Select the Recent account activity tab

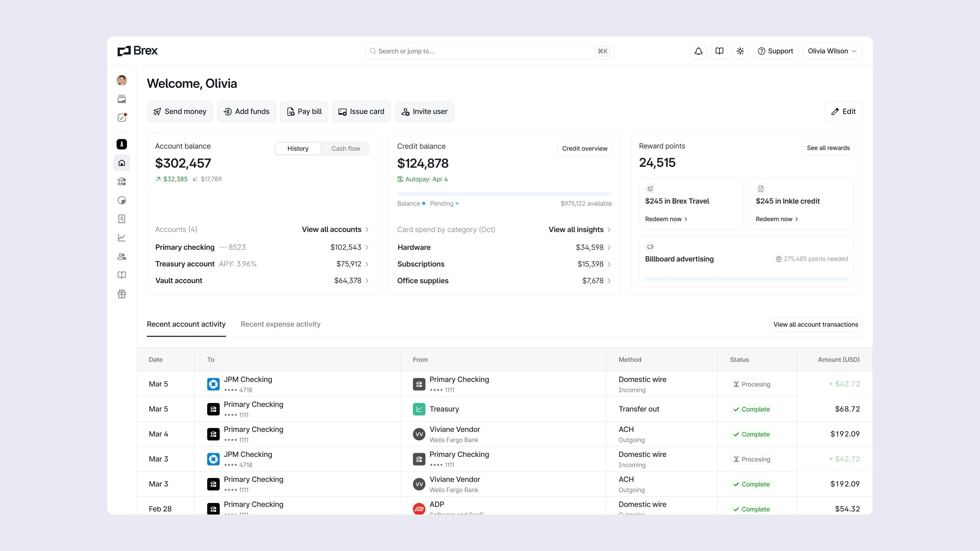click(x=186, y=324)
